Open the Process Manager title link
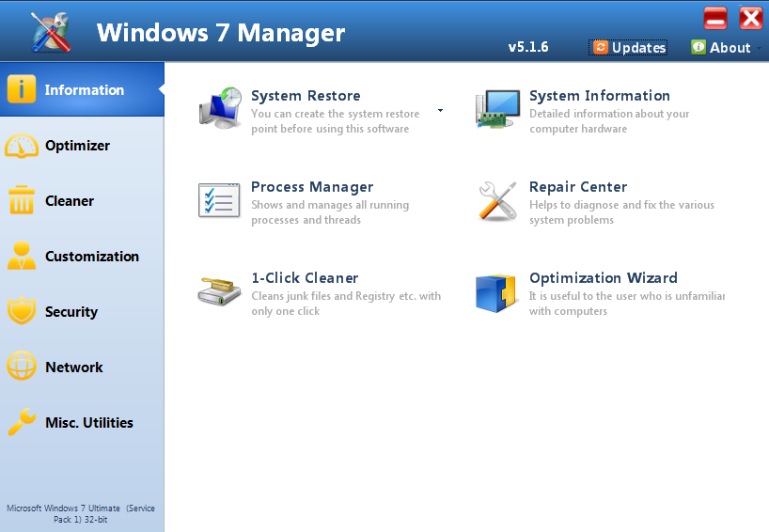This screenshot has height=532, width=769. (x=312, y=187)
